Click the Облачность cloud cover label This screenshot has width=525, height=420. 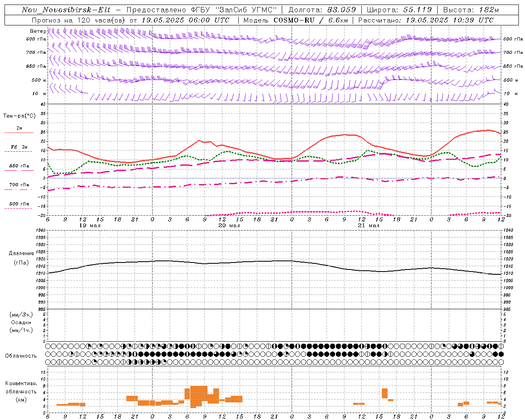pos(21,356)
